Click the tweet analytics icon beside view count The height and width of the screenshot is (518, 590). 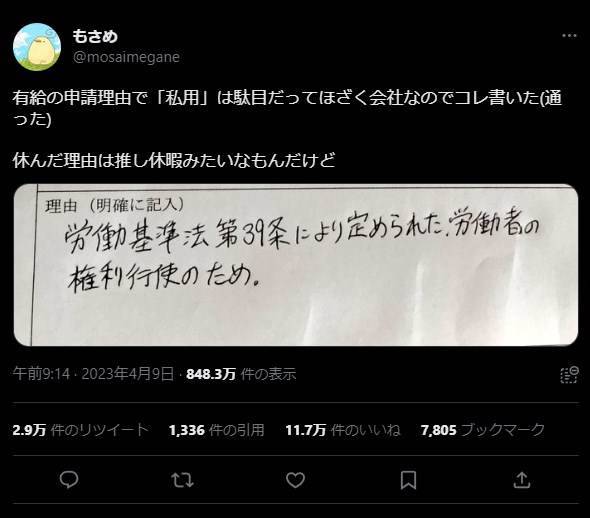[x=569, y=374]
